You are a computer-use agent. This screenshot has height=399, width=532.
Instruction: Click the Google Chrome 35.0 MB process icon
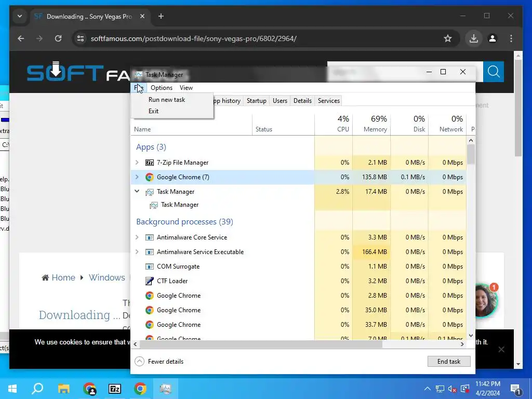coord(149,310)
